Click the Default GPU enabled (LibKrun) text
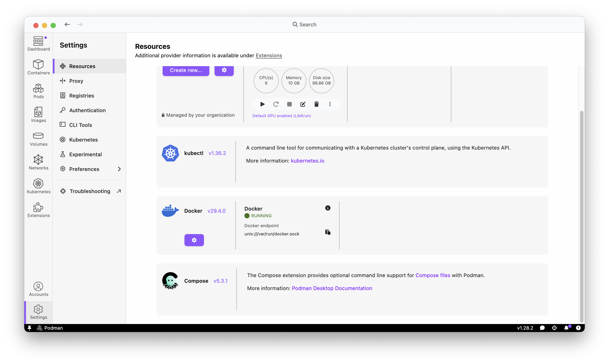This screenshot has width=609, height=364. [x=281, y=116]
